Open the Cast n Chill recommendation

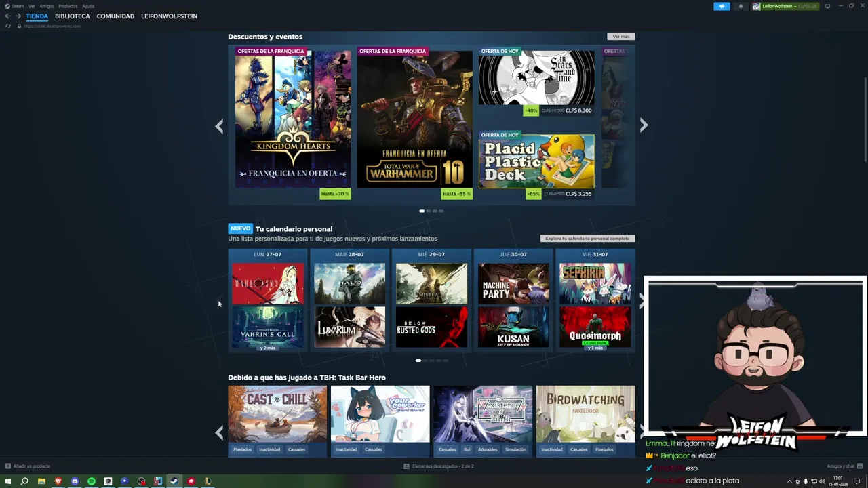[277, 414]
